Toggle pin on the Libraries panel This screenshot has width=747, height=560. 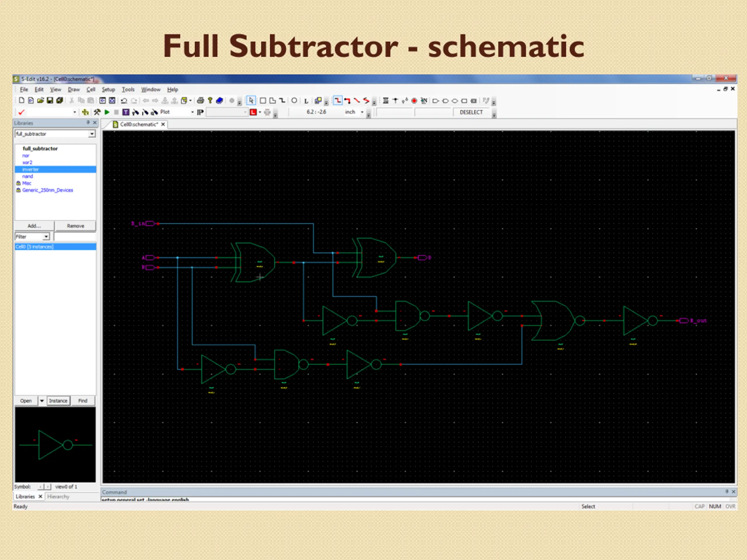point(88,123)
